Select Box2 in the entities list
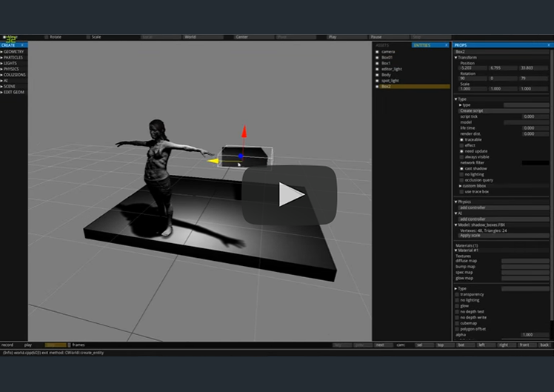Screen dimensions: 554x392 (415, 86)
